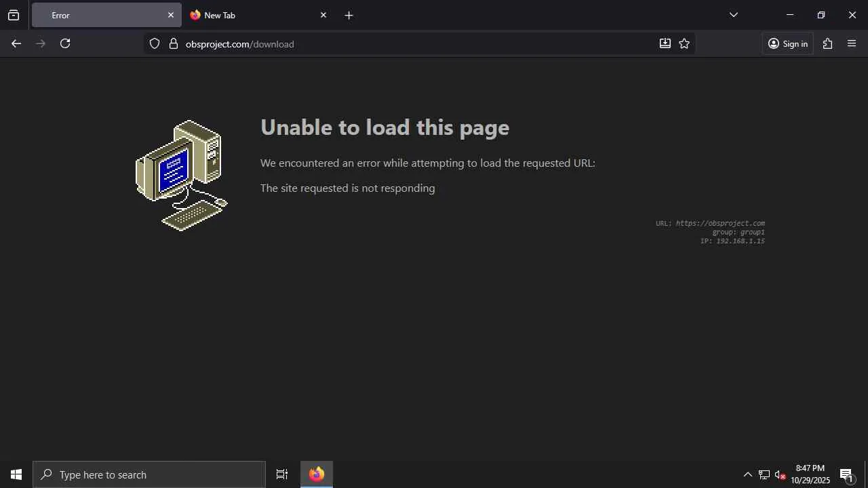
Task: Restore down the Firefox window
Action: pos(821,15)
